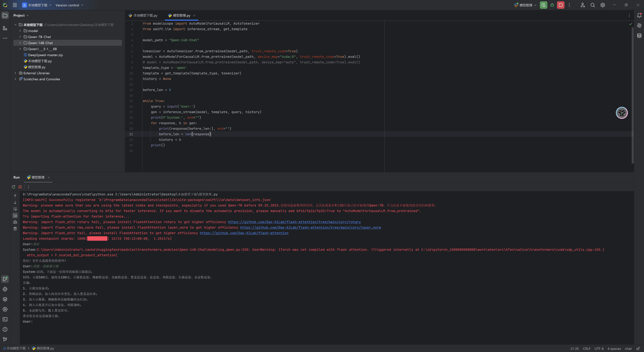Open Git version control tool window
Image resolution: width=644 pixels, height=352 pixels.
[5, 339]
